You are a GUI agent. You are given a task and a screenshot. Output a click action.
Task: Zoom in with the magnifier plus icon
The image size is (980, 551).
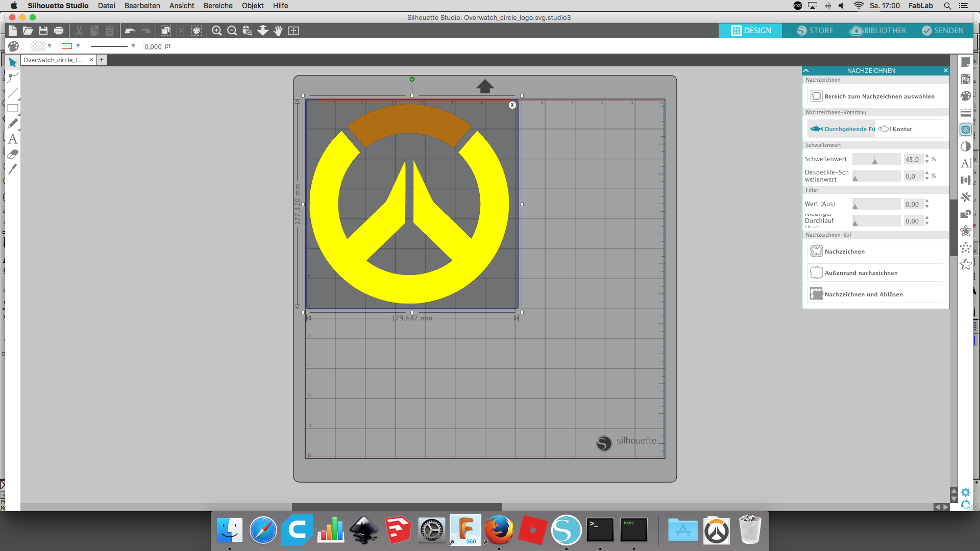click(216, 31)
